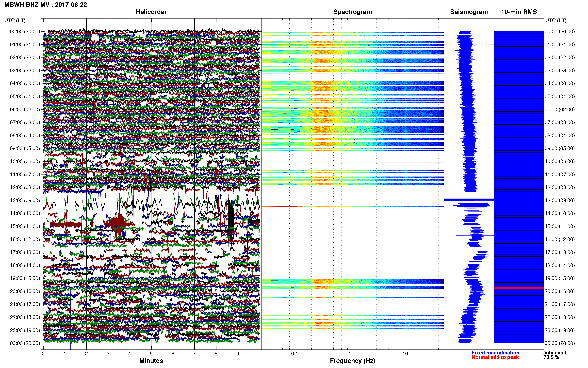
Task: Click RMS-side time label "10:00 (06:00)"
Action: 560,161
